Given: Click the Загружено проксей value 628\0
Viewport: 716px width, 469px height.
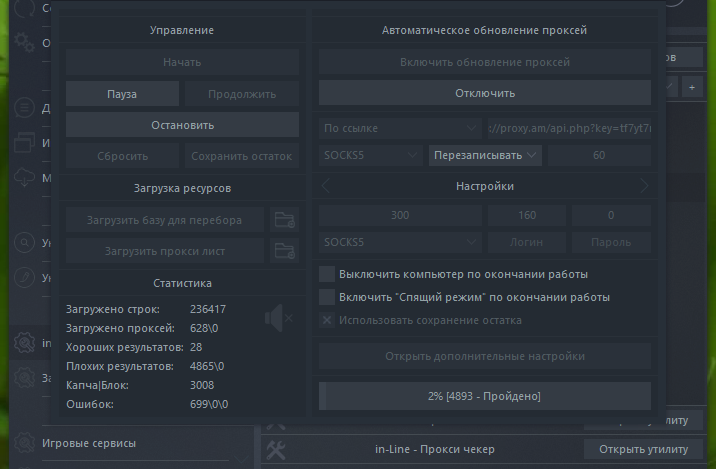Looking at the screenshot, I should click(204, 328).
